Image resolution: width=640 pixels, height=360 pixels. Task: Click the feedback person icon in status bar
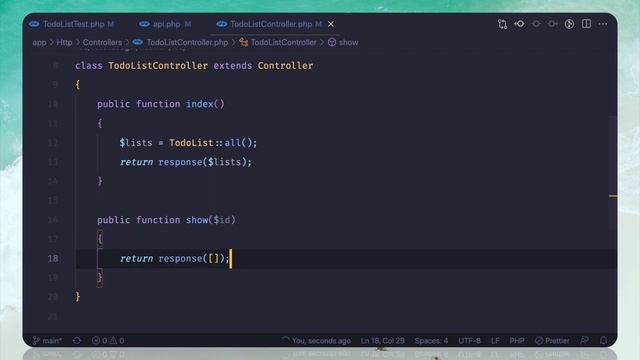(x=584, y=340)
